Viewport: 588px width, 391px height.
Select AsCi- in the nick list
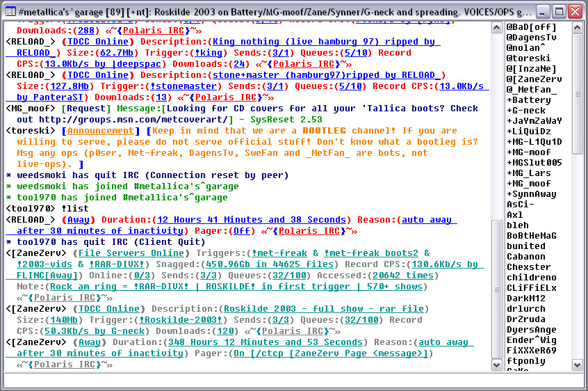pos(521,205)
